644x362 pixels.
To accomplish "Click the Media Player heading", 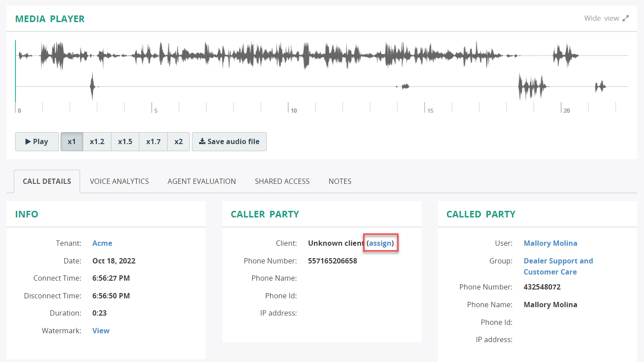I will [x=50, y=19].
